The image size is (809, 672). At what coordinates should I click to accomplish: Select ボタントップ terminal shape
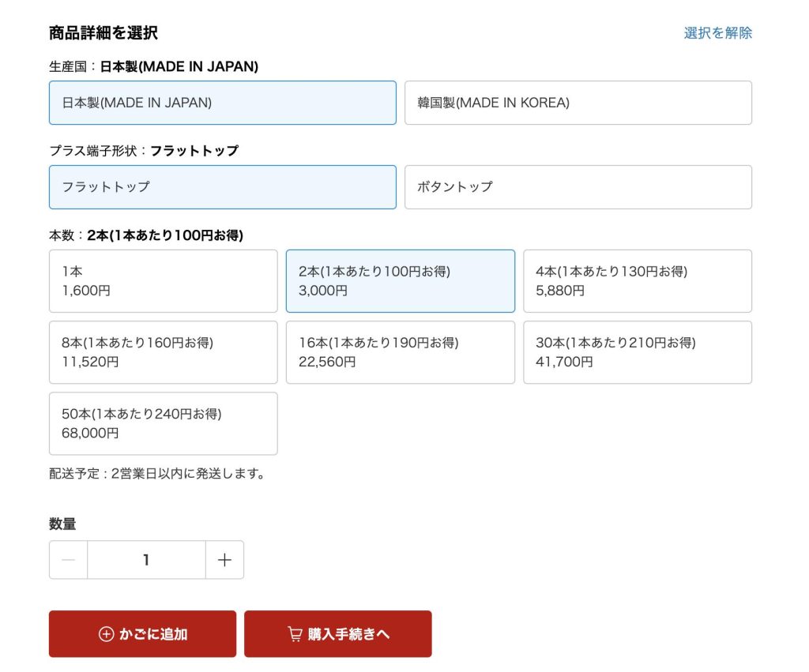[x=578, y=187]
